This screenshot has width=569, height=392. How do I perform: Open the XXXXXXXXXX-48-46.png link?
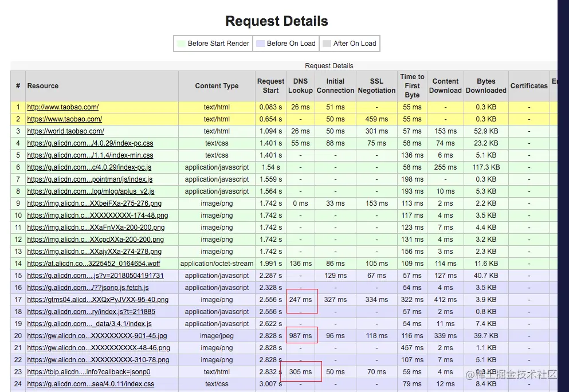99,348
